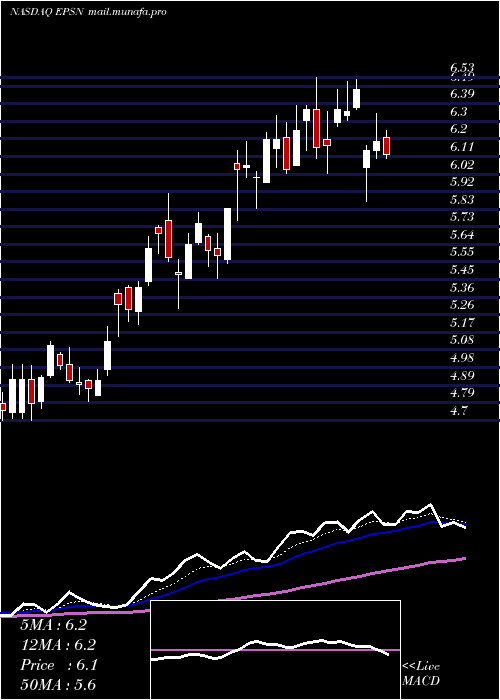Click the 6.11 price axis label
500x700 pixels.
click(x=462, y=146)
